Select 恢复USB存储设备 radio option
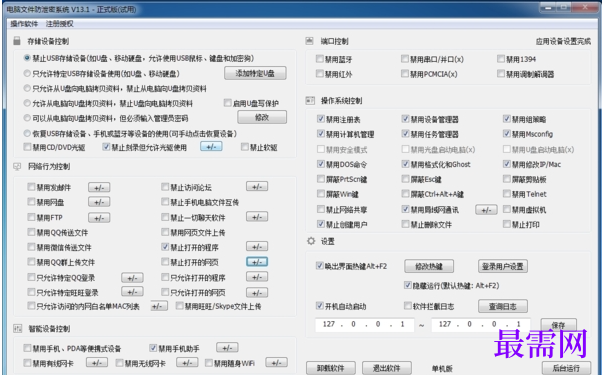Image resolution: width=606 pixels, height=375 pixels. pyautogui.click(x=27, y=133)
